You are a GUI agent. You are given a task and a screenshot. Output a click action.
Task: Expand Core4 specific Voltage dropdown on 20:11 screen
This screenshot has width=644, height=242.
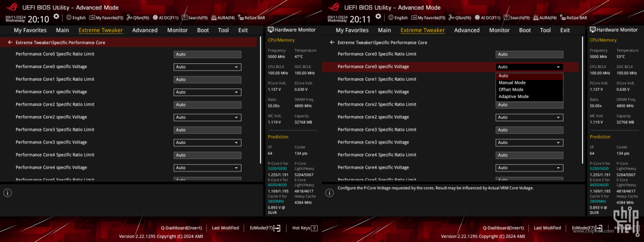tap(530, 167)
